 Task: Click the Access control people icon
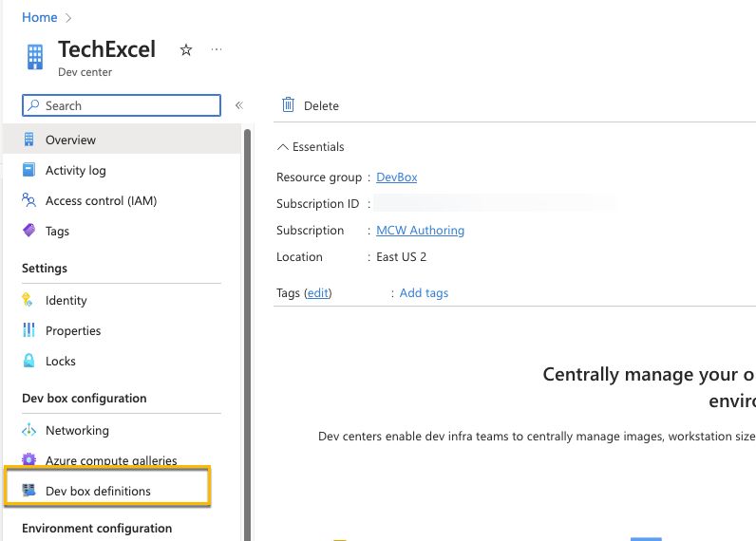tap(28, 200)
